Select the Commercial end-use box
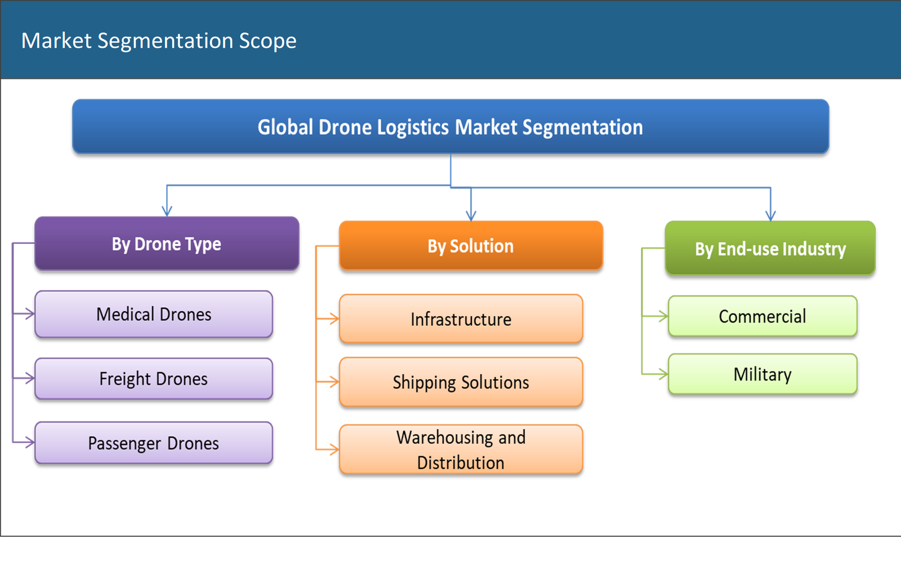 (x=762, y=316)
